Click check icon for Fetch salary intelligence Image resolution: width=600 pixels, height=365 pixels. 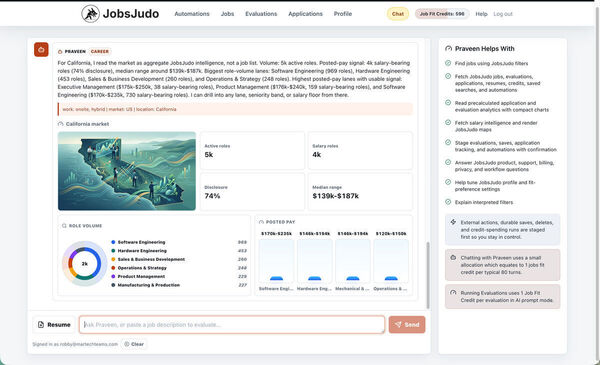(x=448, y=122)
